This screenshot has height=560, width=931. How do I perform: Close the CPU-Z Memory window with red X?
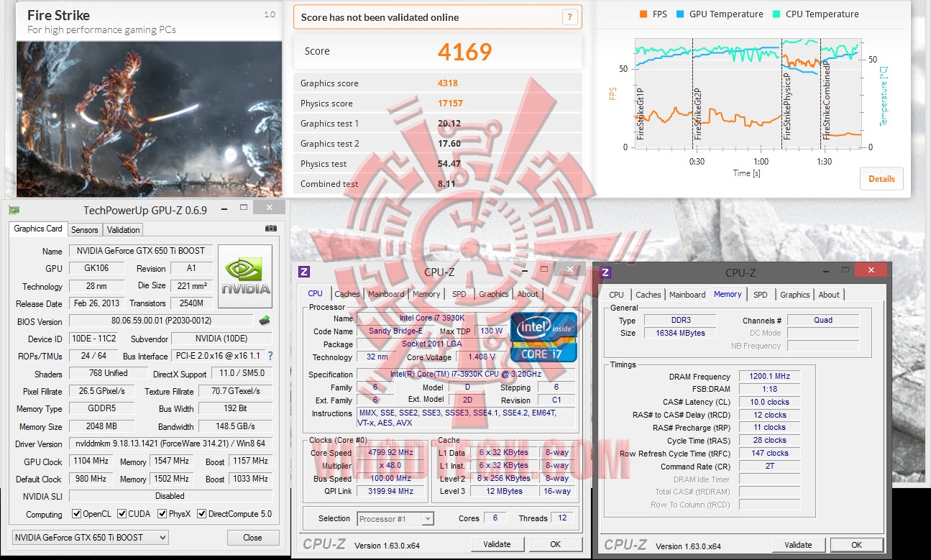tap(871, 270)
